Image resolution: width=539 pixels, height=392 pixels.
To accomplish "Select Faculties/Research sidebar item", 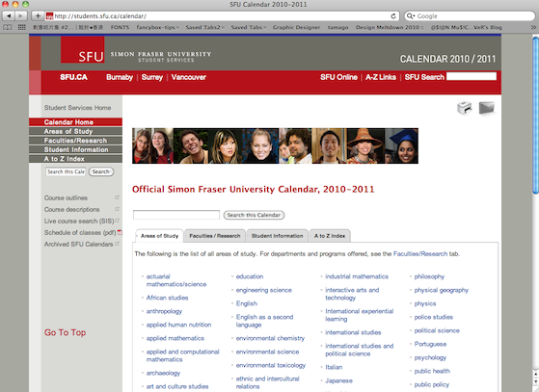I will pyautogui.click(x=75, y=141).
